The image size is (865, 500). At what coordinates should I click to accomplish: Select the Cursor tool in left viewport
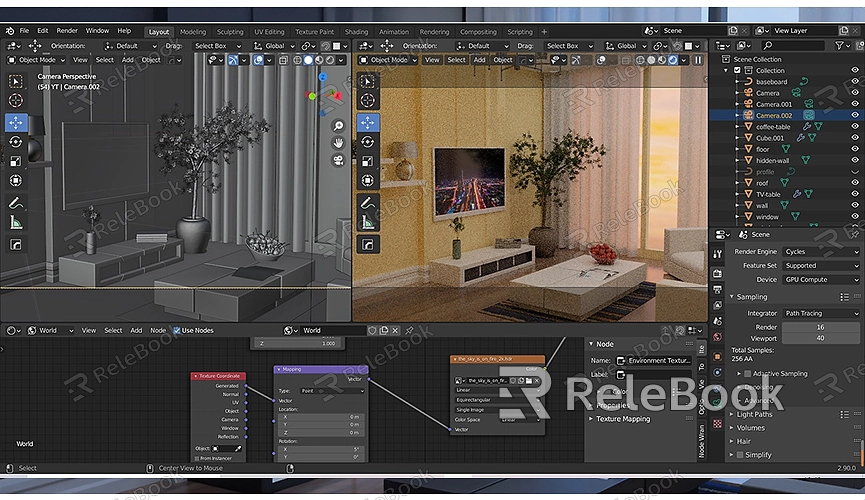click(16, 101)
